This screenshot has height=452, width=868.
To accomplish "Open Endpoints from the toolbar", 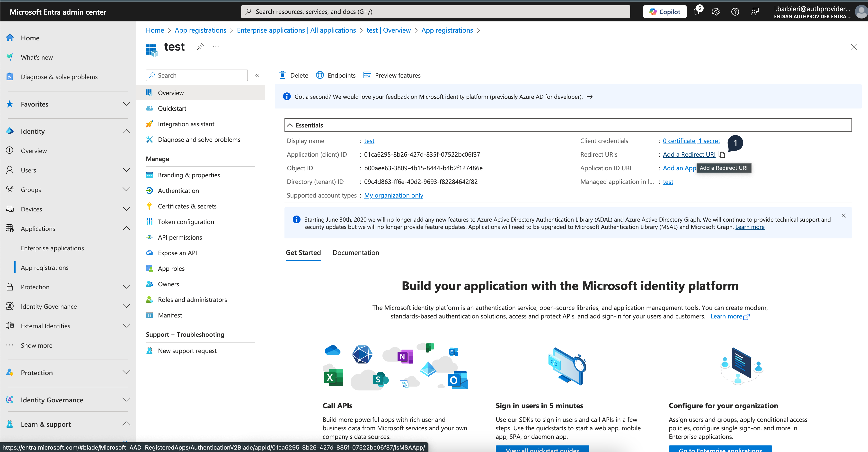I will click(336, 75).
